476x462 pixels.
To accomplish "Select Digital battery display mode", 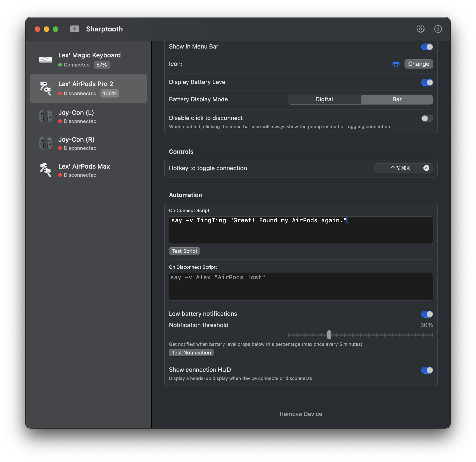I will pos(324,99).
